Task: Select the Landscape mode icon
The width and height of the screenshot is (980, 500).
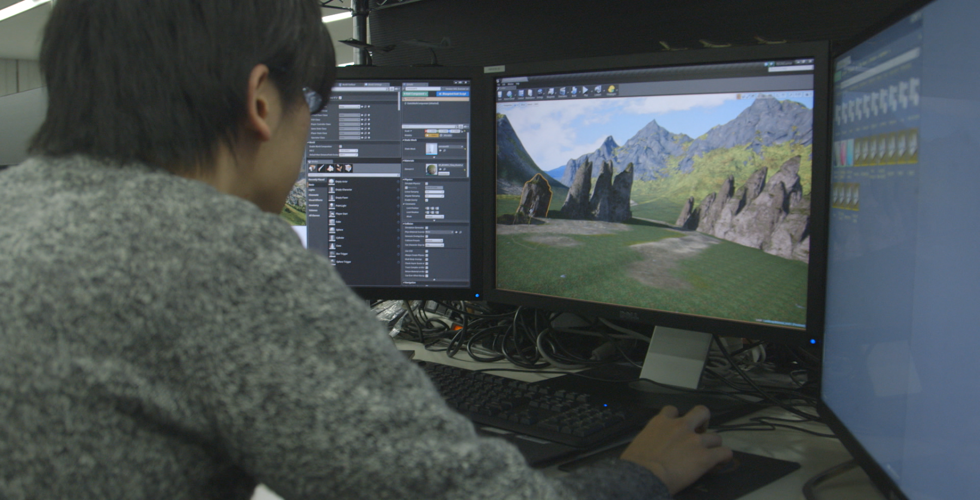Action: pos(330,168)
